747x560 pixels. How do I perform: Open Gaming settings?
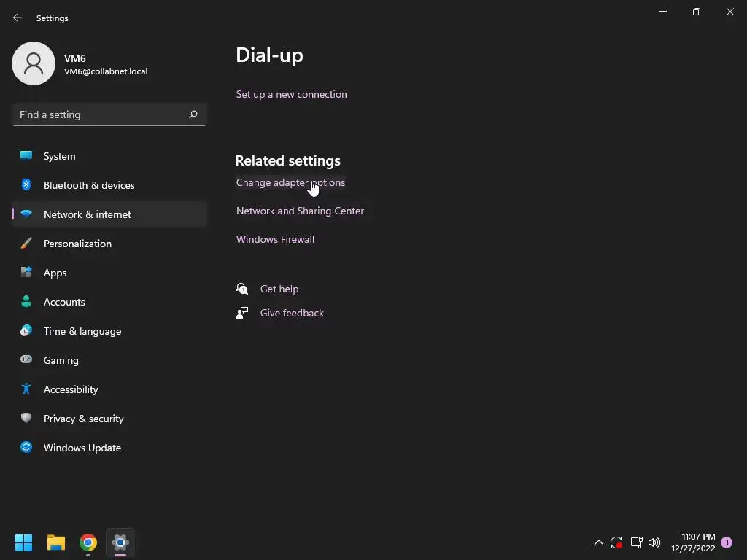tap(109, 360)
